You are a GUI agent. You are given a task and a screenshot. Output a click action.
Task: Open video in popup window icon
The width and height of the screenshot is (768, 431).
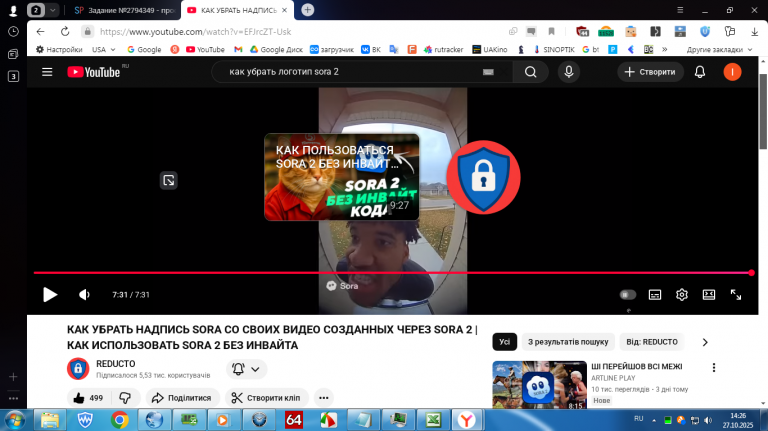pyautogui.click(x=168, y=180)
